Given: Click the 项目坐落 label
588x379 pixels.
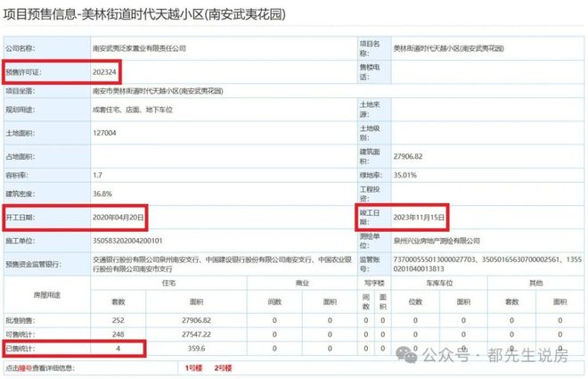Looking at the screenshot, I should click(x=20, y=91).
